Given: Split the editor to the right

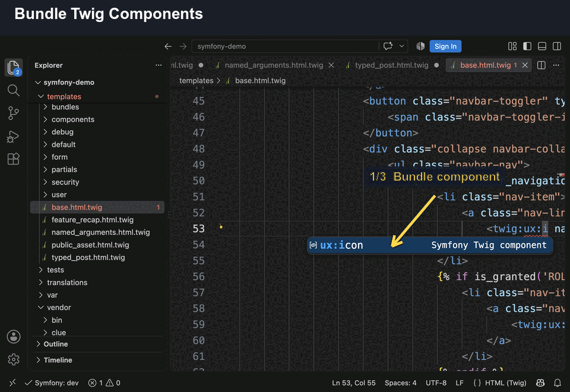Looking at the screenshot, I should (x=541, y=65).
